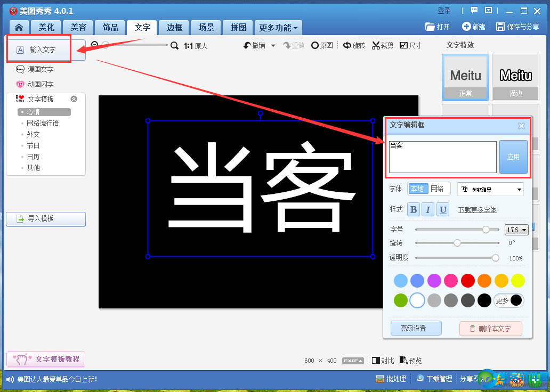Select 网络 font source
This screenshot has width=550, height=392.
click(437, 189)
